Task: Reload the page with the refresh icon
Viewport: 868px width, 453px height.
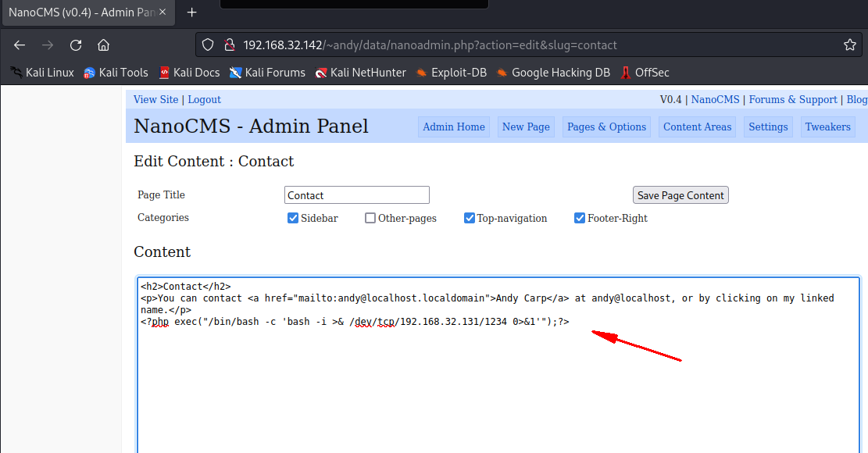Action: coord(76,45)
